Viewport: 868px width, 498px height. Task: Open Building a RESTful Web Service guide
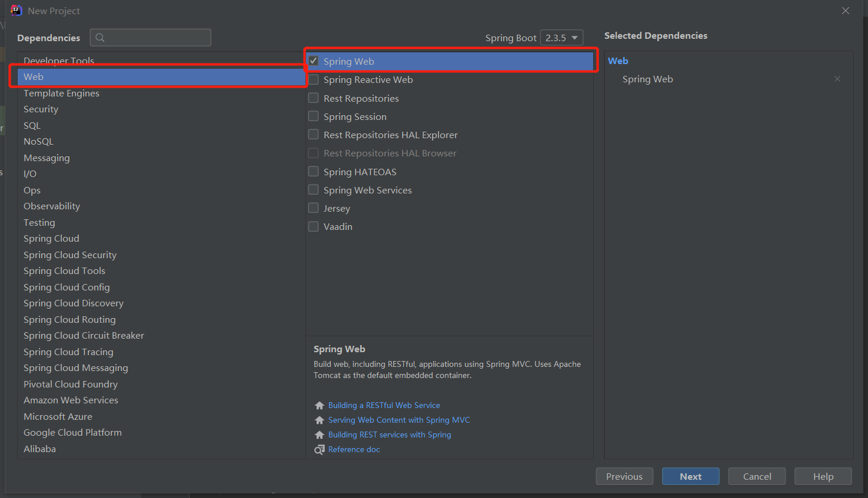pos(384,405)
